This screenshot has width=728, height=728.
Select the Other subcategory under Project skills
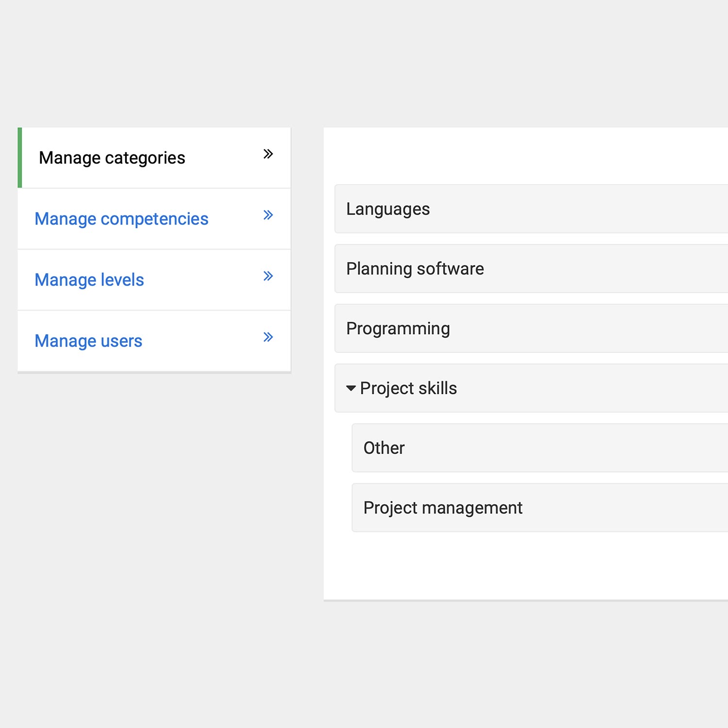point(485,448)
